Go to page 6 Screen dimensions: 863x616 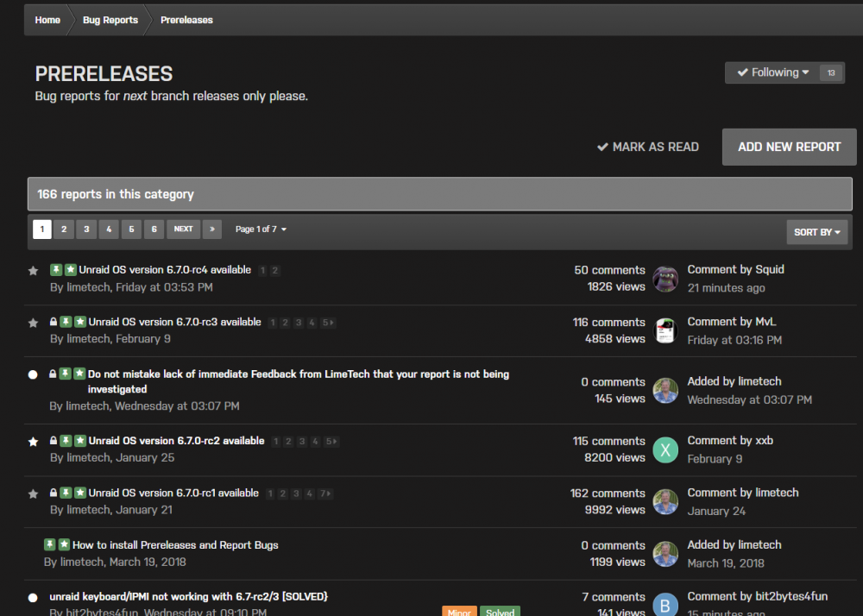click(154, 229)
